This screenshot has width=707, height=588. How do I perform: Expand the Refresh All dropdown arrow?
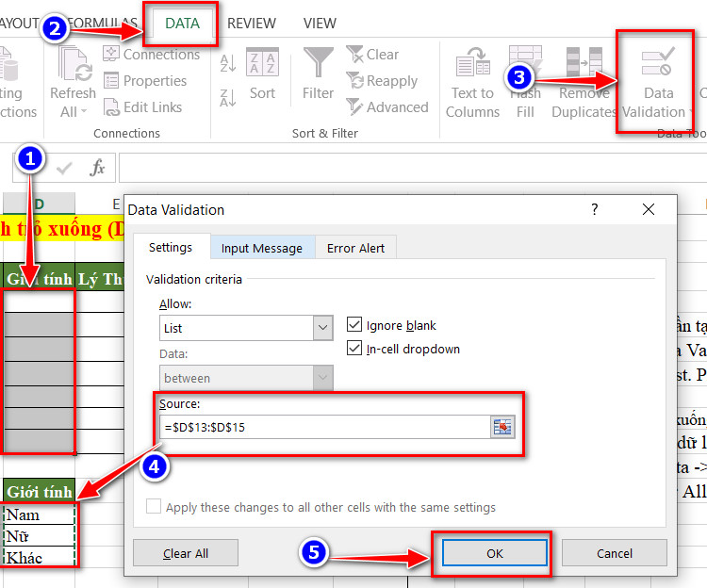pyautogui.click(x=84, y=111)
